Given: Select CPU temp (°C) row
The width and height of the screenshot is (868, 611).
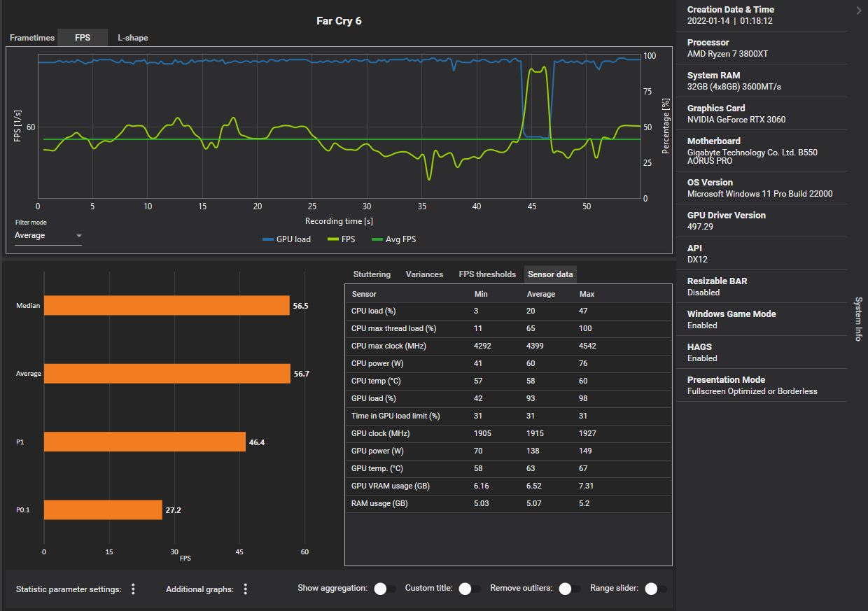Looking at the screenshot, I should pyautogui.click(x=508, y=381).
